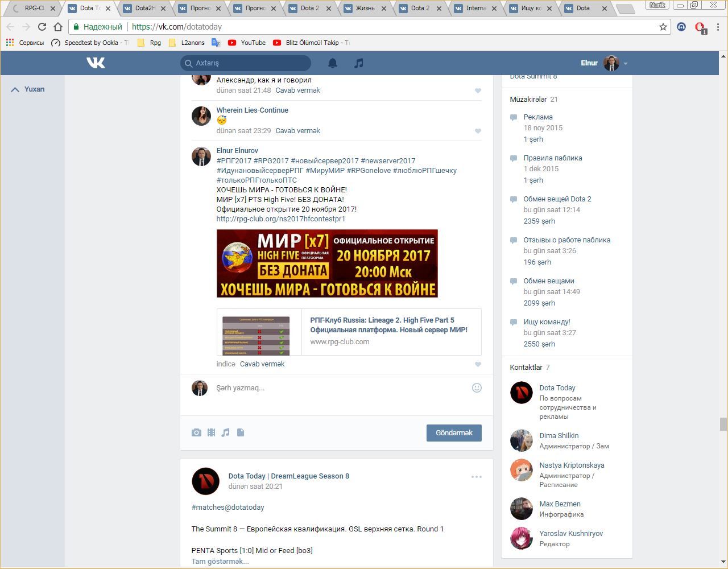Open the Правила паблика discussion

coord(553,158)
